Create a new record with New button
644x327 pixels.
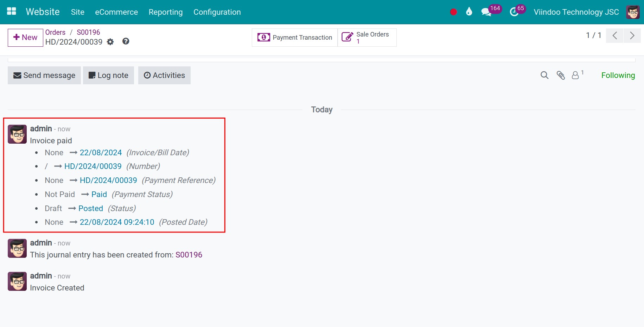tap(25, 38)
